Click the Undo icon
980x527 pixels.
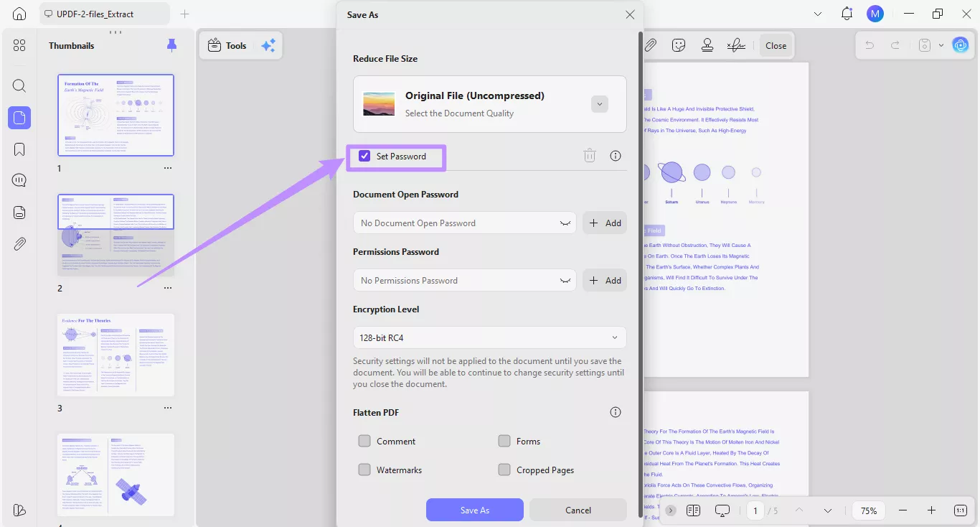tap(869, 45)
